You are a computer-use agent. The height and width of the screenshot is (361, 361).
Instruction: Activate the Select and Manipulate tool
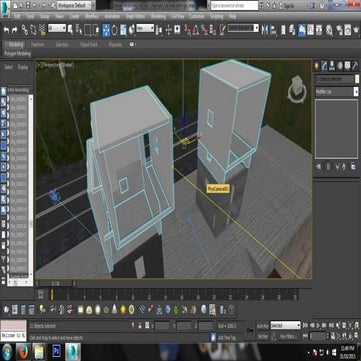pyautogui.click(x=169, y=30)
